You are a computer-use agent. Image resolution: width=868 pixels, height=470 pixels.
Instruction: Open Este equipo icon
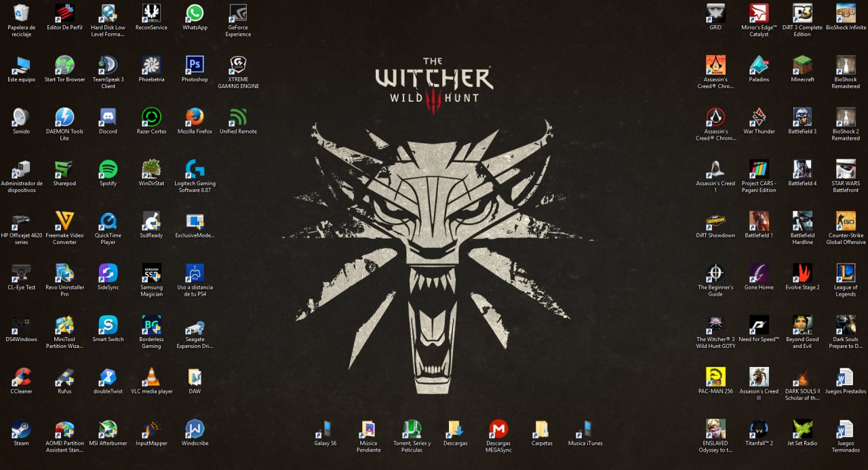click(21, 65)
